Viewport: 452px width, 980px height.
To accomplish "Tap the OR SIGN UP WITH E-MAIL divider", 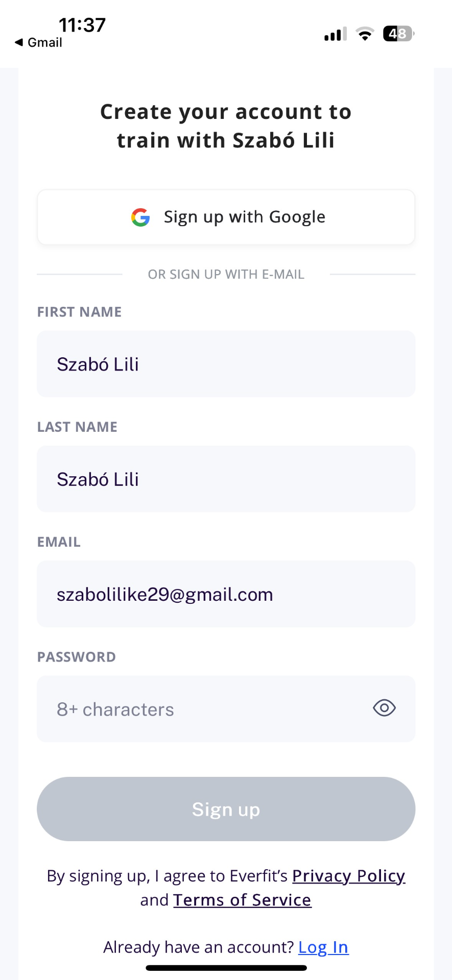I will pyautogui.click(x=226, y=275).
